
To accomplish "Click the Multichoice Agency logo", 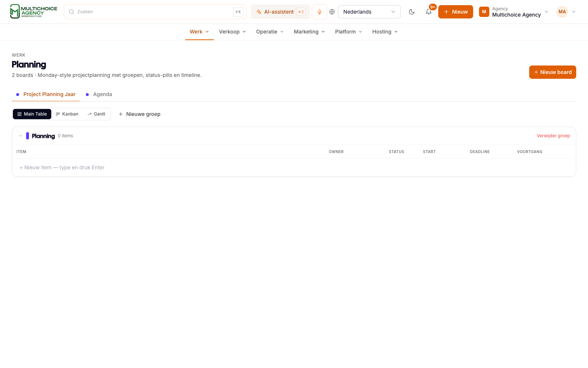I will coord(33,12).
